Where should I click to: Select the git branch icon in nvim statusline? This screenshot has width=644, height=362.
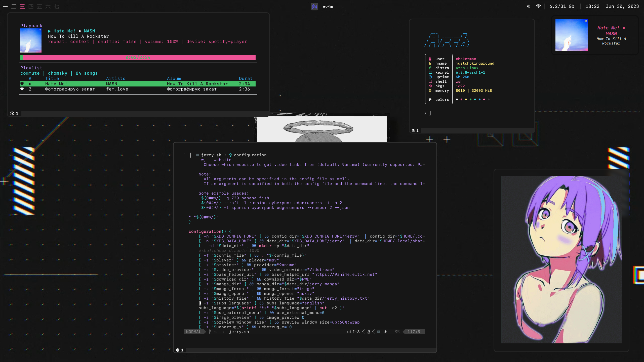(210, 332)
